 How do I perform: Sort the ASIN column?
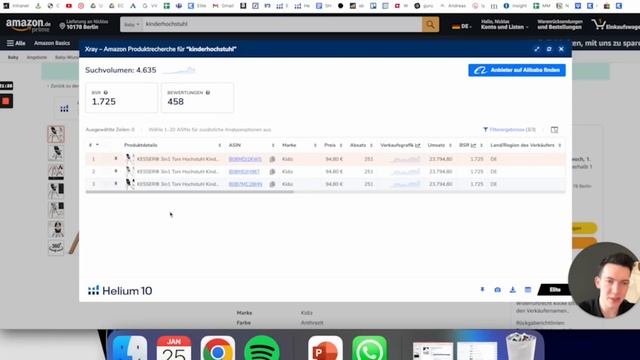(x=273, y=145)
